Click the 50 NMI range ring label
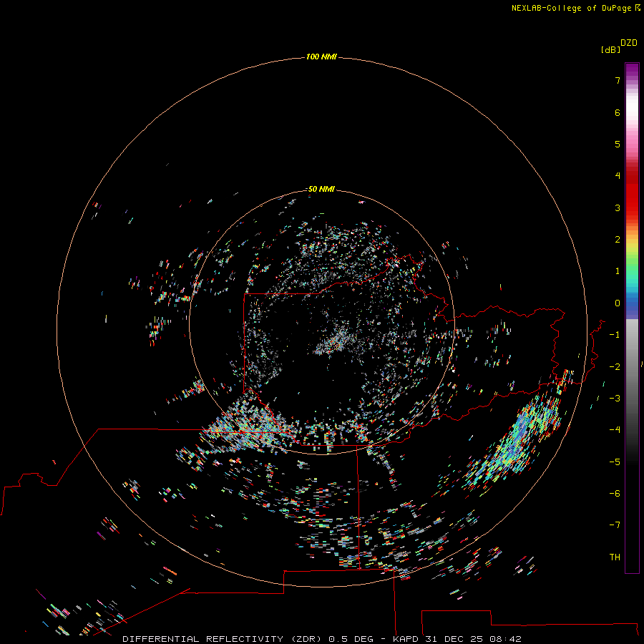The width and height of the screenshot is (644, 644). 321,189
